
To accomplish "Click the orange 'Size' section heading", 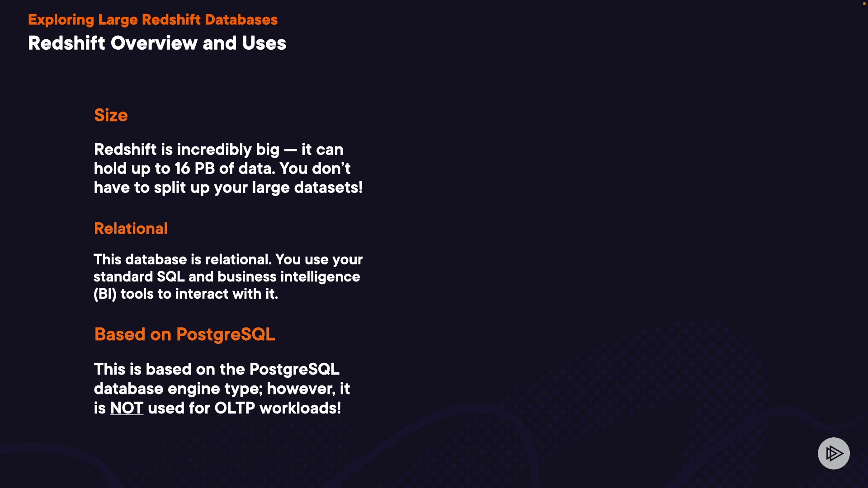I will [x=111, y=115].
